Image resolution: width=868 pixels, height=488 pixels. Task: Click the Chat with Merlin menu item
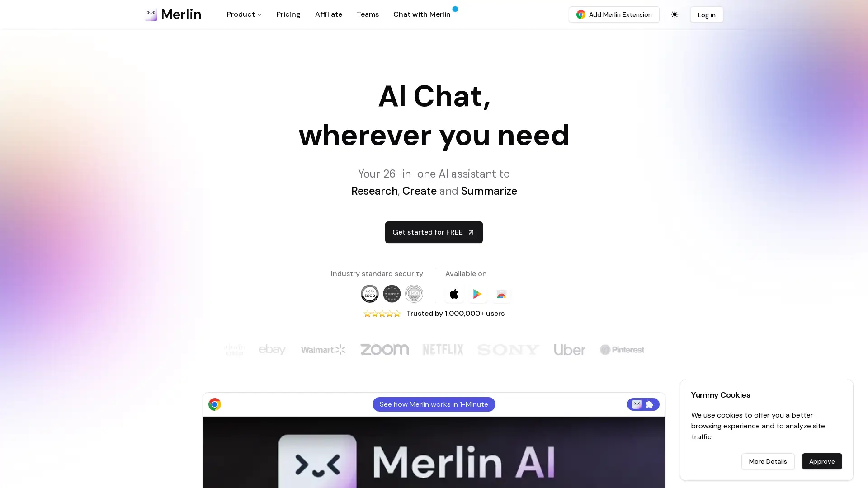click(x=421, y=14)
